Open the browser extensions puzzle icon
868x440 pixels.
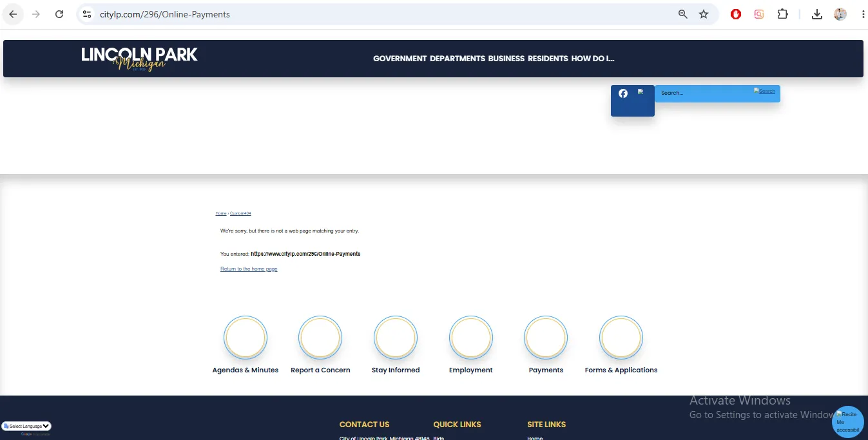click(782, 14)
